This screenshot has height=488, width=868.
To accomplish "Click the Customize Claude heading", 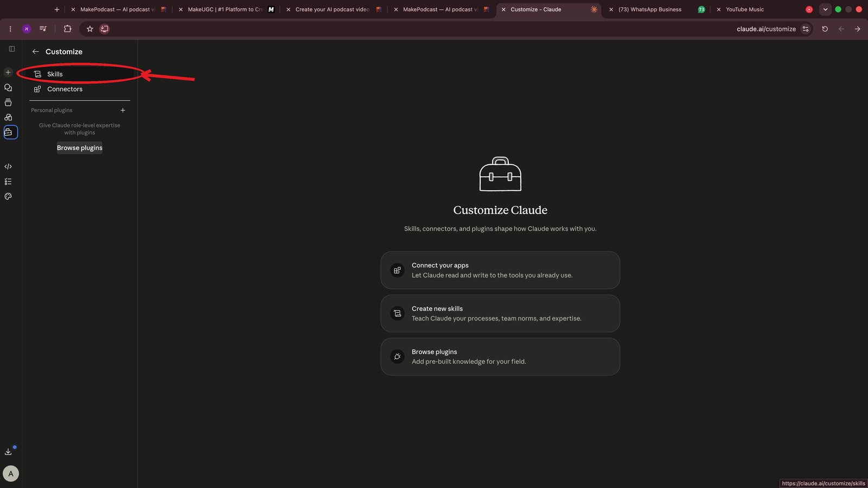I will [x=500, y=210].
